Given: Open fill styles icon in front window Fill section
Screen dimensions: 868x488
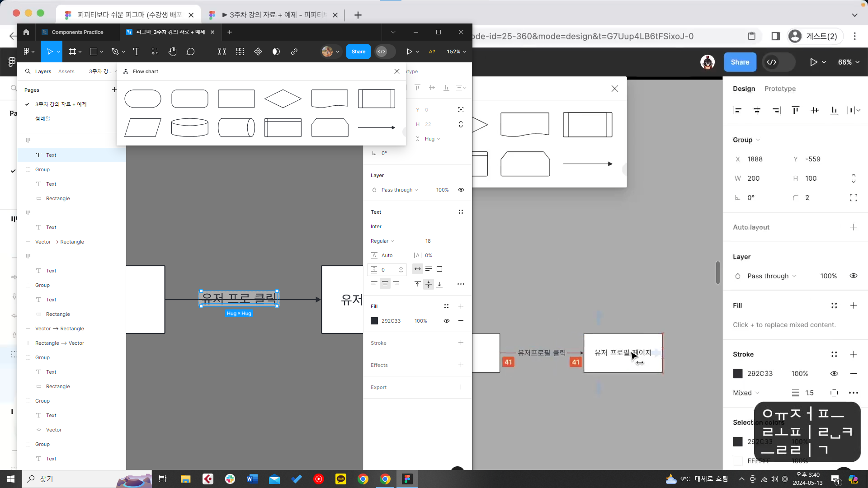Looking at the screenshot, I should pyautogui.click(x=446, y=306).
